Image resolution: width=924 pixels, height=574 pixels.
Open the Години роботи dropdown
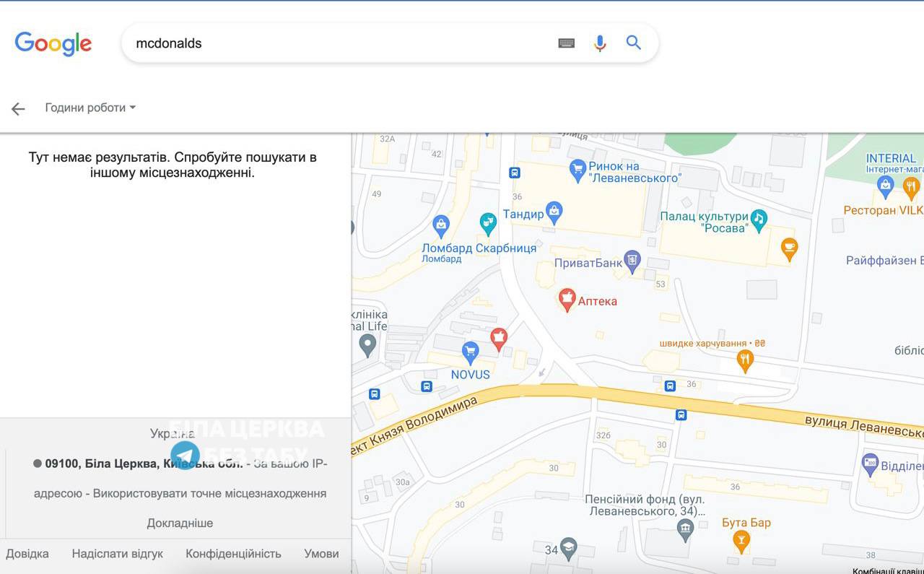point(90,108)
